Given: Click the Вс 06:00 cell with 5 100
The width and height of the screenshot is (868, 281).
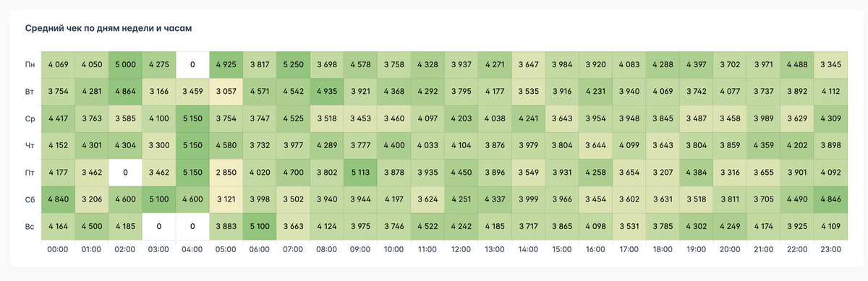Looking at the screenshot, I should coord(260,225).
